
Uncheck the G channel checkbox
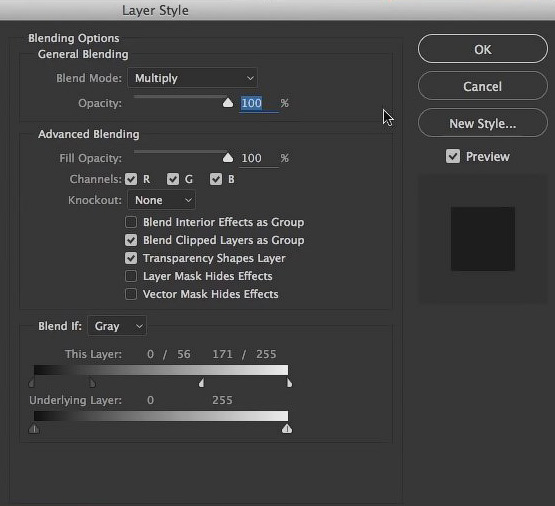coord(173,179)
